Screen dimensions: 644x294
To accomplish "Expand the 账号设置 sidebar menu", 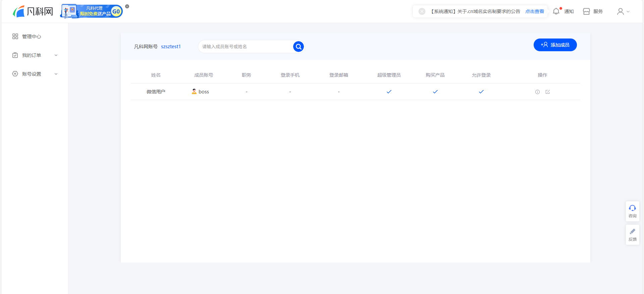I will pyautogui.click(x=35, y=74).
